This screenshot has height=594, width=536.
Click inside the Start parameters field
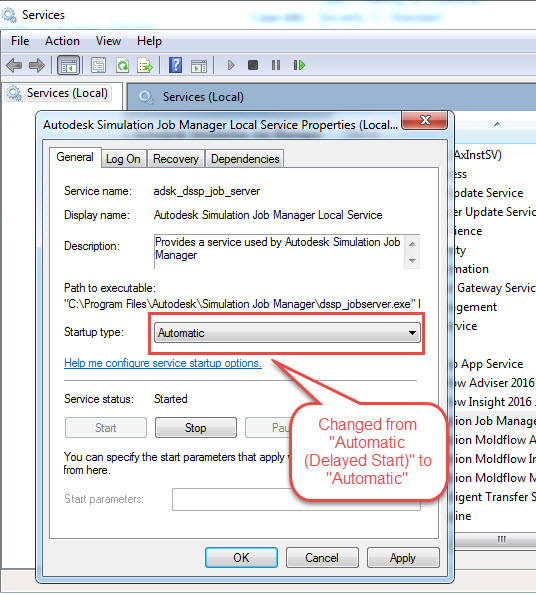pyautogui.click(x=296, y=499)
